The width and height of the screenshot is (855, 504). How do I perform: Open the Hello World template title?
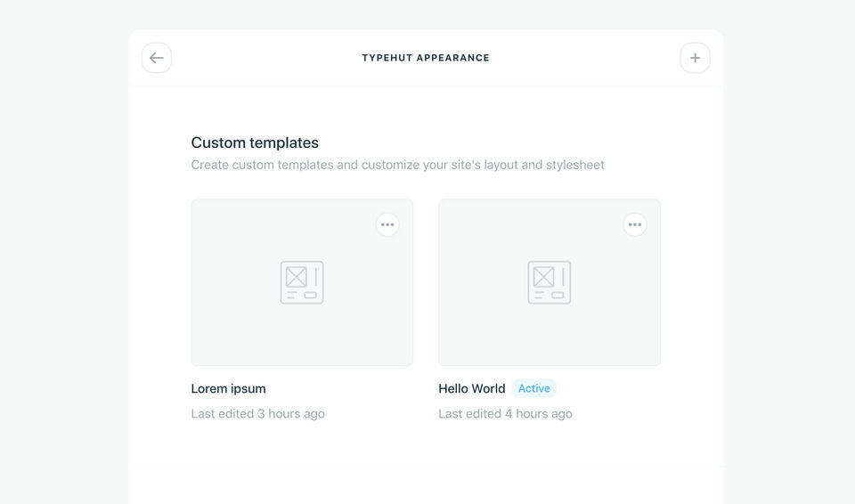pos(471,388)
